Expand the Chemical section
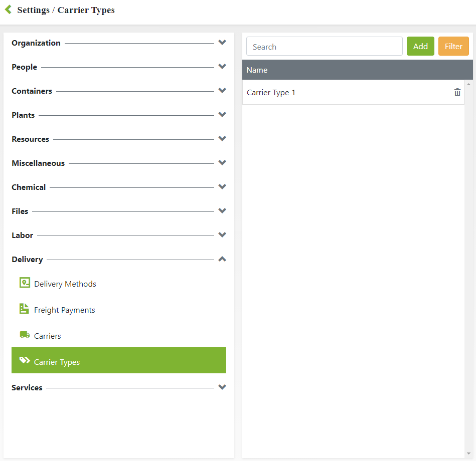Image resolution: width=476 pixels, height=461 pixels. (222, 187)
